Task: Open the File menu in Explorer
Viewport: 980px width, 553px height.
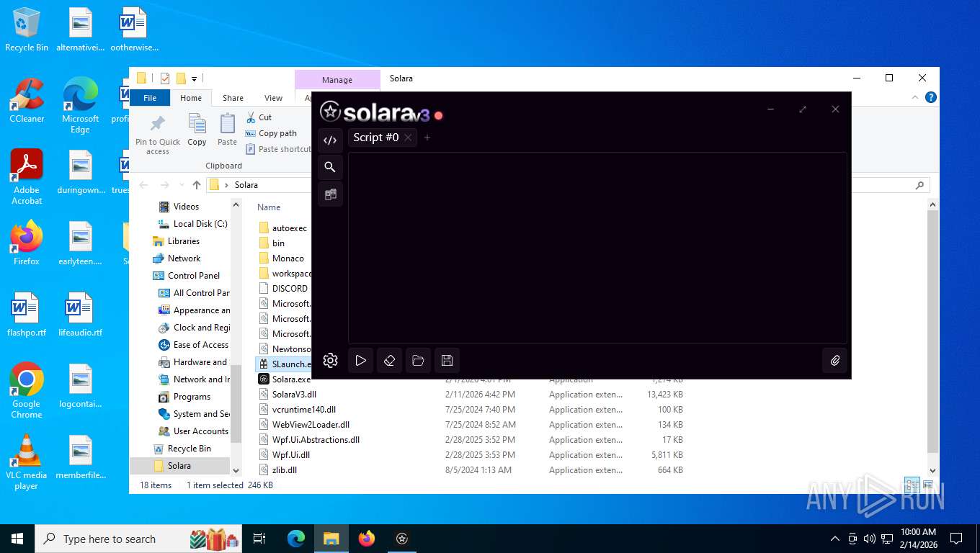Action: click(x=150, y=98)
